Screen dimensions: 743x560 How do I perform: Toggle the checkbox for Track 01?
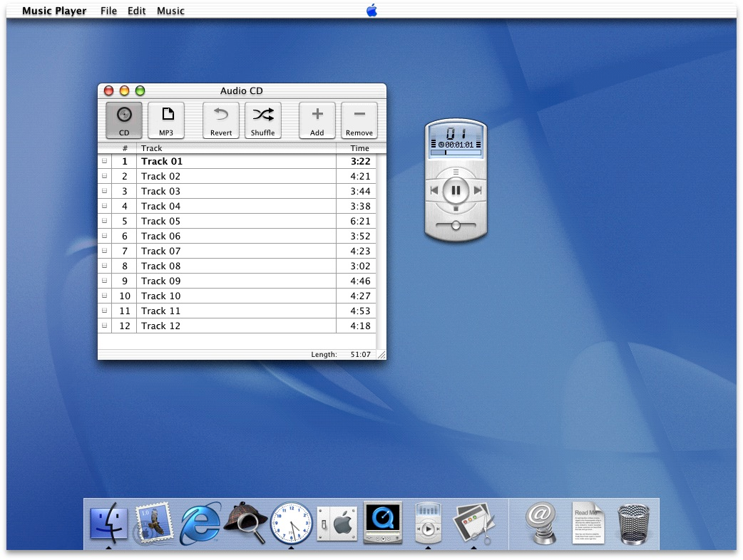(x=105, y=161)
